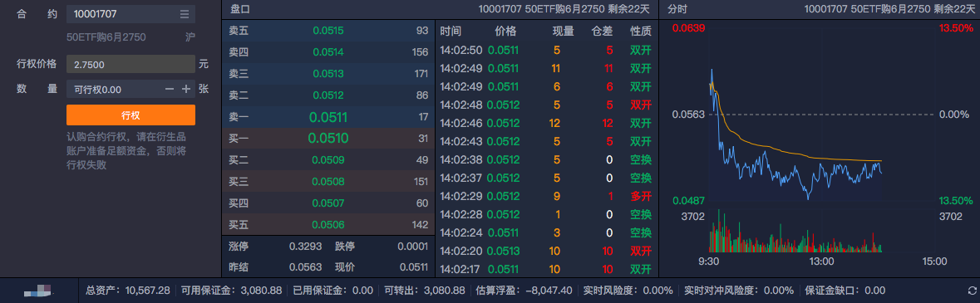The height and width of the screenshot is (303, 980).
Task: Pick the 买五 row at 0.0506
Action: (328, 224)
